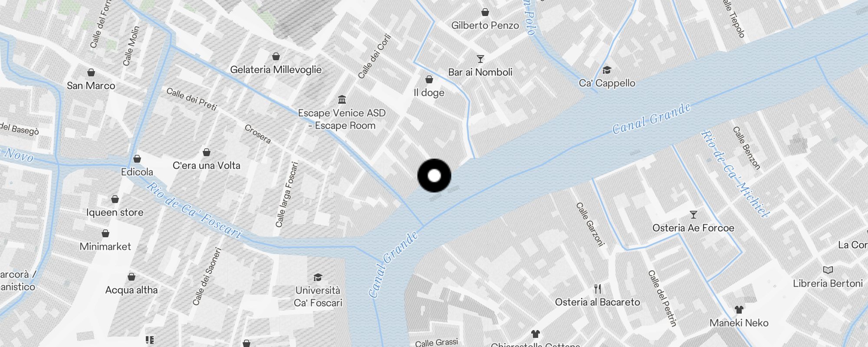Click the San Marco shopping bag icon
Viewport: 868px width, 347px height.
[x=91, y=72]
